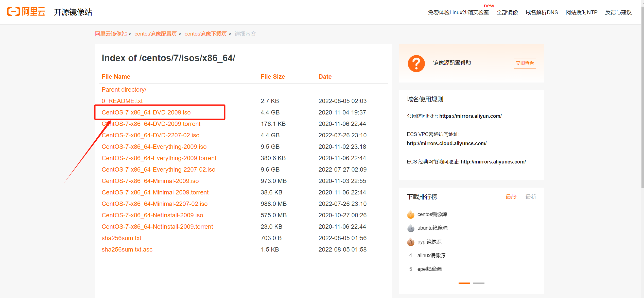This screenshot has height=298, width=644.
Task: Open the 0_README.txt file link
Action: coord(122,101)
